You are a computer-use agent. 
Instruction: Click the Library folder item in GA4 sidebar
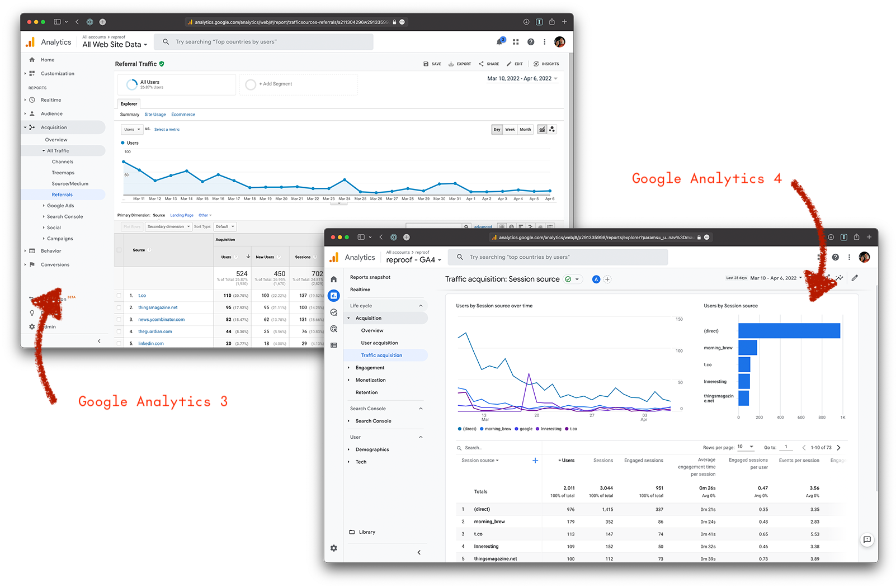362,532
